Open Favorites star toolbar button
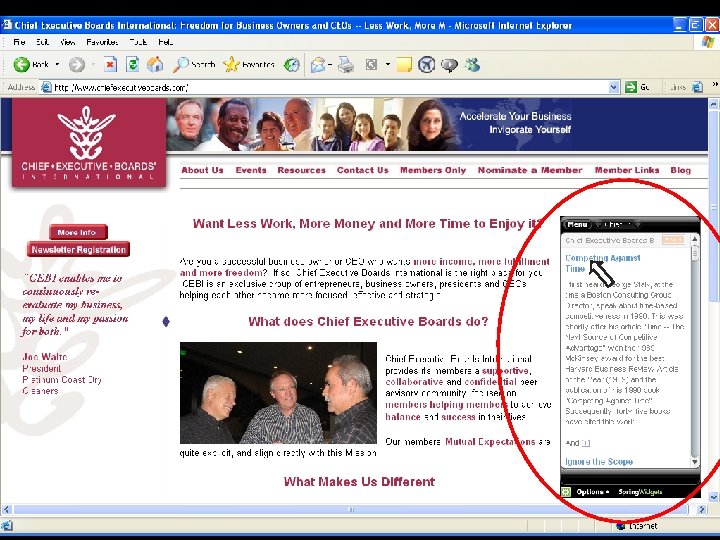 coord(248,65)
